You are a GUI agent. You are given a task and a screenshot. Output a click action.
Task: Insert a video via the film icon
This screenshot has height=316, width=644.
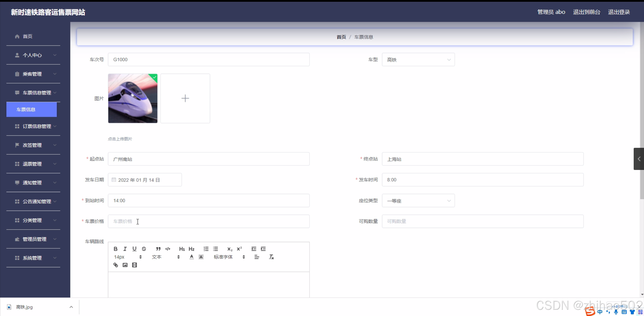pos(134,265)
